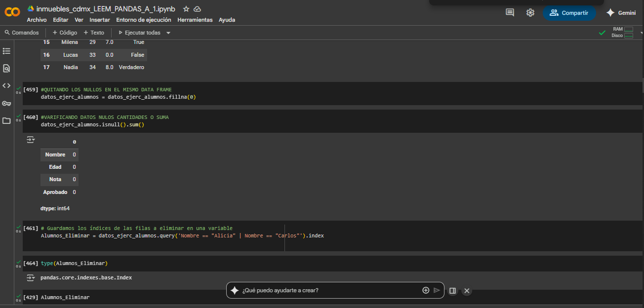Click the send arrow icon in prompt bar

click(x=437, y=290)
